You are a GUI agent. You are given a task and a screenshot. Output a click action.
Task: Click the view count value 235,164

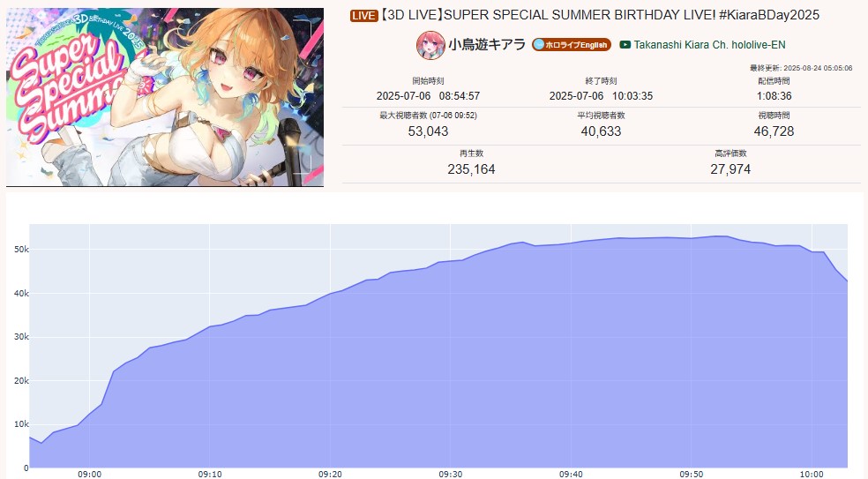coord(471,168)
